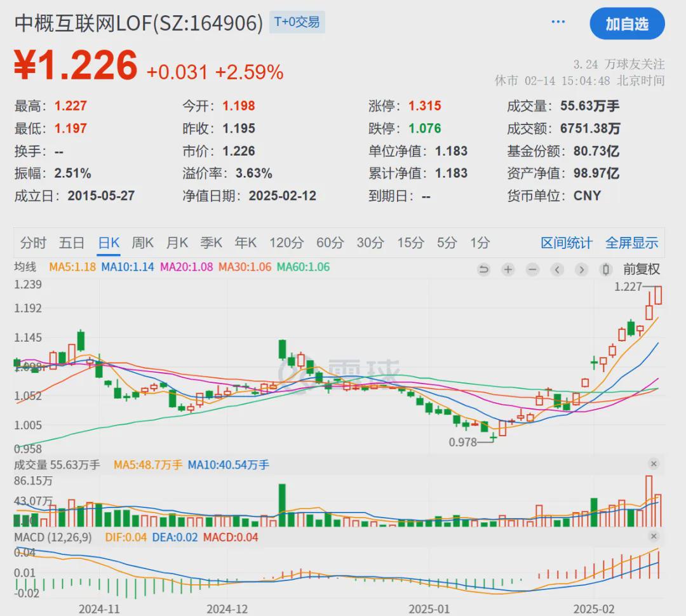The height and width of the screenshot is (616, 686).
Task: Click the 溢价率 value 3.63%
Action: (253, 173)
